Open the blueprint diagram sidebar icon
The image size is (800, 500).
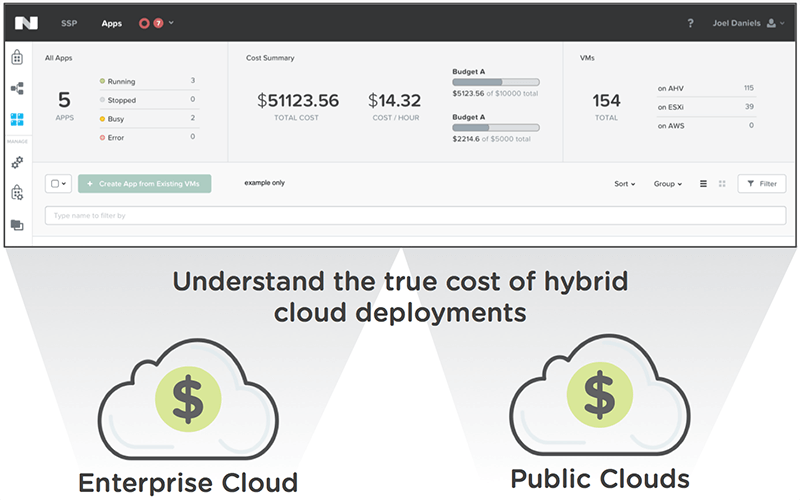pos(17,88)
